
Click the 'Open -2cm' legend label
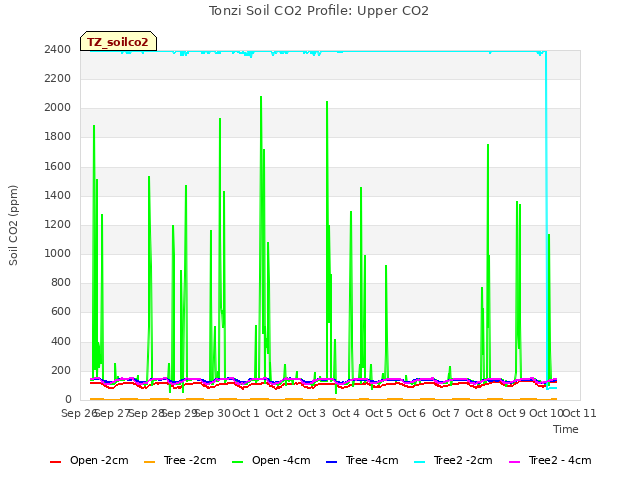[x=99, y=460]
